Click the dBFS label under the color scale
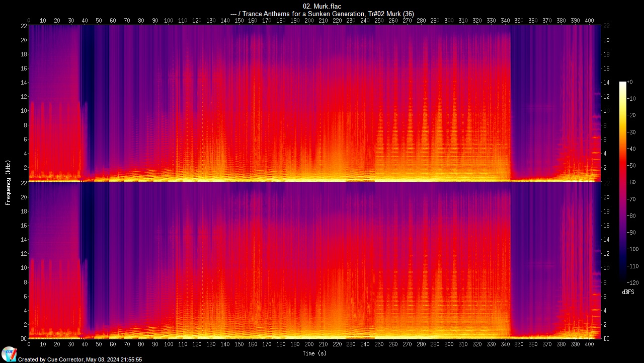Image resolution: width=644 pixels, height=363 pixels. (x=628, y=292)
